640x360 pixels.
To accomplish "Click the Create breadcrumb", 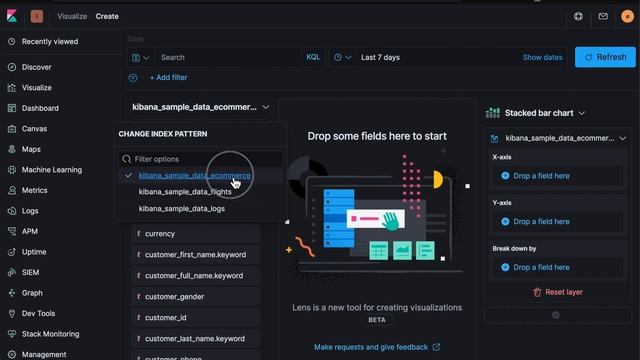I will (107, 16).
